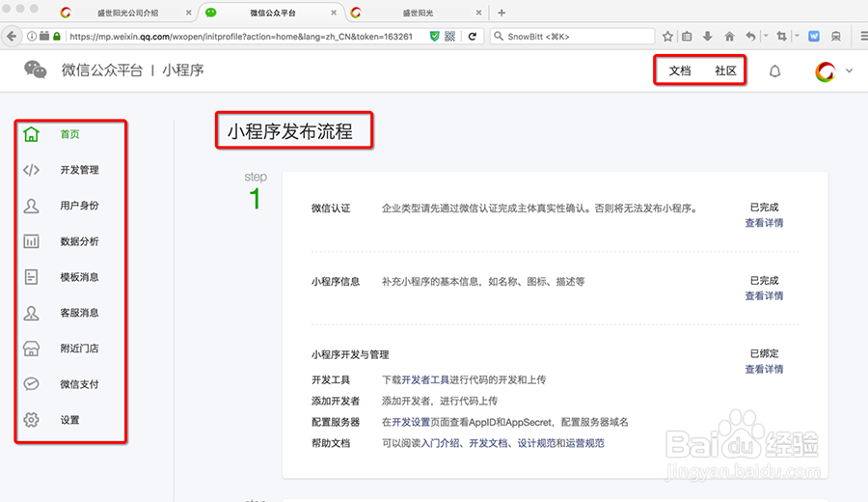Open 文档 in the header

(680, 70)
